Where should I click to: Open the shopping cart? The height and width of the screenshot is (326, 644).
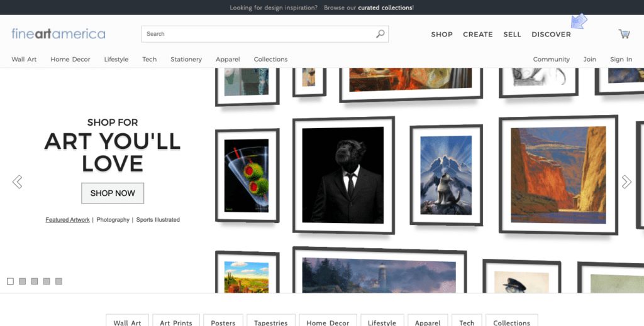624,34
